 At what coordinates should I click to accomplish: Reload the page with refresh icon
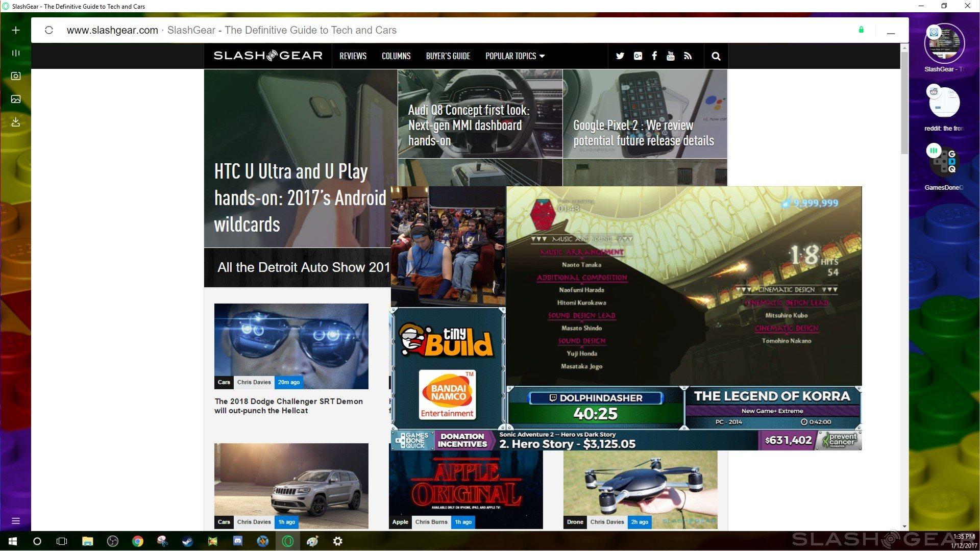[x=49, y=30]
